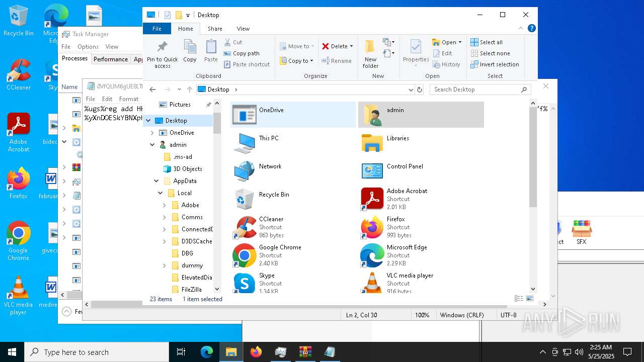Click Select none in ribbon

click(x=490, y=53)
